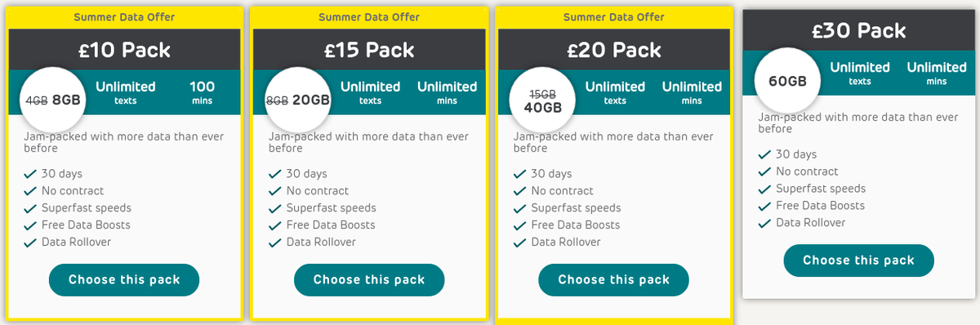Image resolution: width=980 pixels, height=325 pixels.
Task: Click the 8GB data circle in £10 Pack
Action: pyautogui.click(x=53, y=100)
